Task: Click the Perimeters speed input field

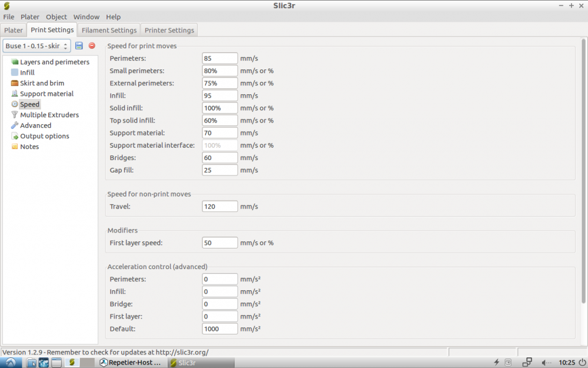Action: tap(220, 58)
